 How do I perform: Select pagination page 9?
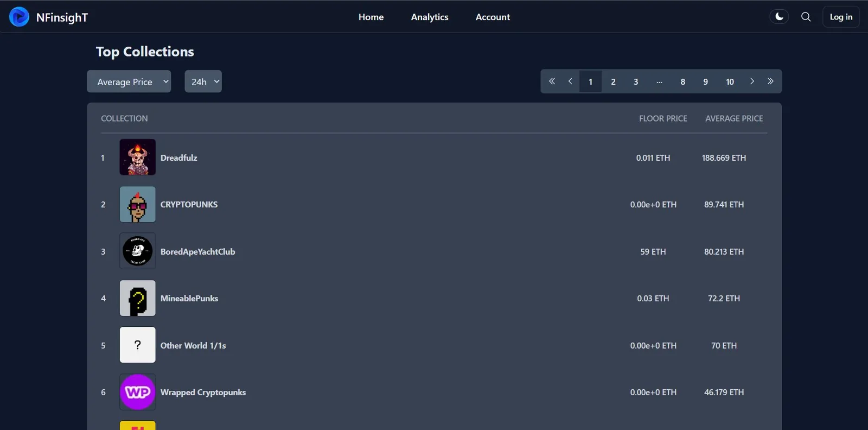[x=705, y=81]
